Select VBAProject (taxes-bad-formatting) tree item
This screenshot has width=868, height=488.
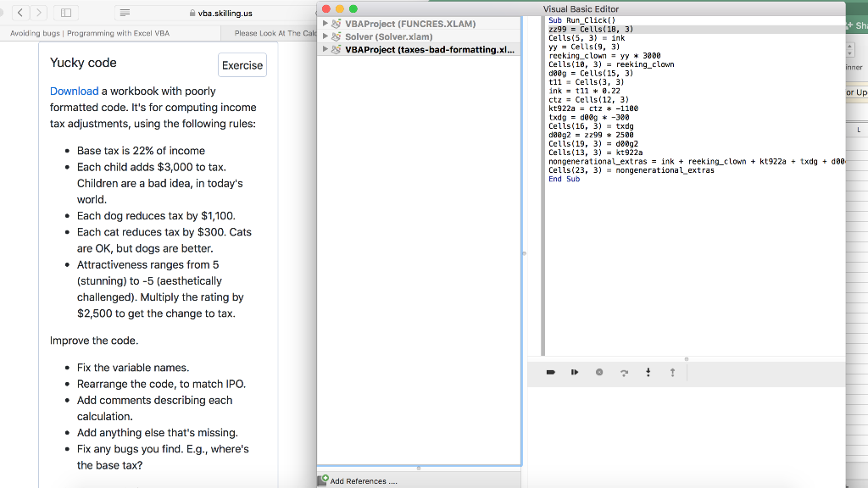tap(430, 49)
